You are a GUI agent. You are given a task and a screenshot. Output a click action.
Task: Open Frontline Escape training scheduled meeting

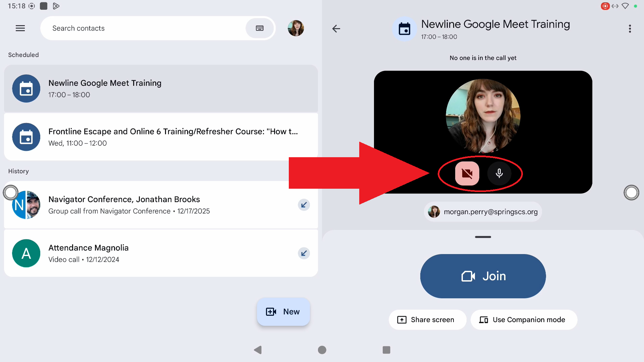161,137
